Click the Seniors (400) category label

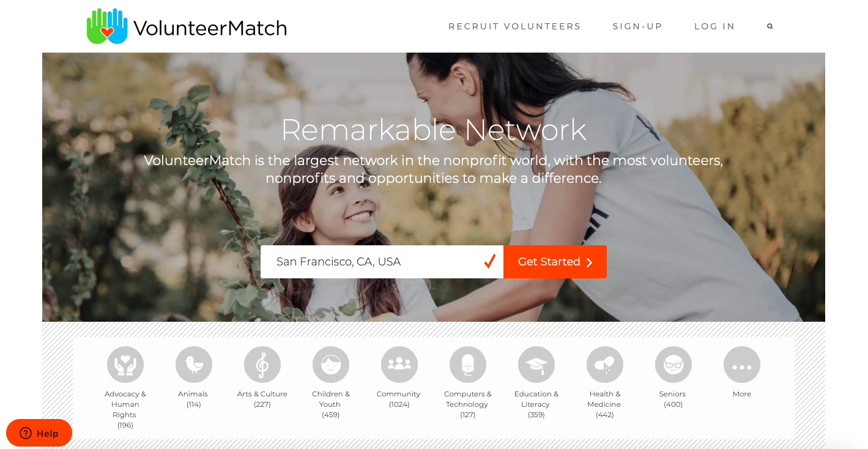673,399
